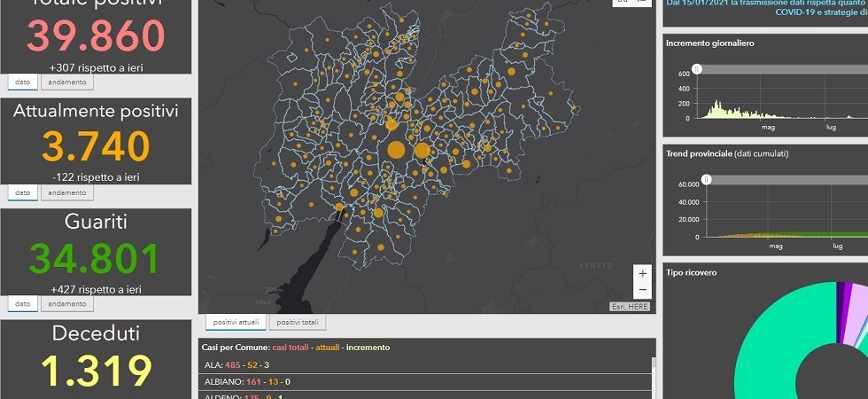Select the ALBIANO row in Casi per Comune
The height and width of the screenshot is (399, 868).
[425, 382]
